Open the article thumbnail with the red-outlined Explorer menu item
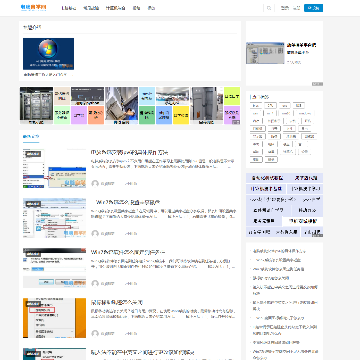 click(54, 218)
